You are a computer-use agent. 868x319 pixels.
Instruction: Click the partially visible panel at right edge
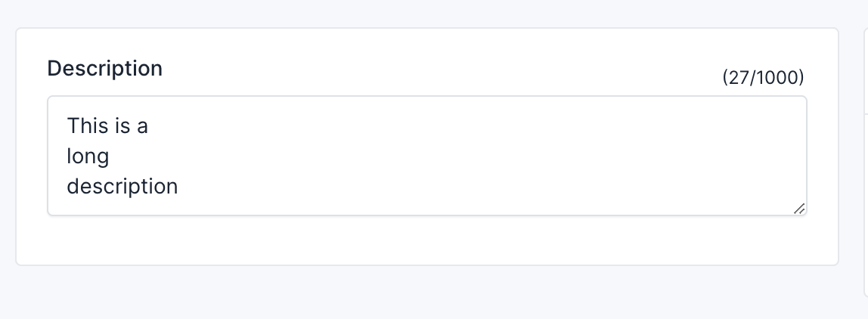click(865, 151)
